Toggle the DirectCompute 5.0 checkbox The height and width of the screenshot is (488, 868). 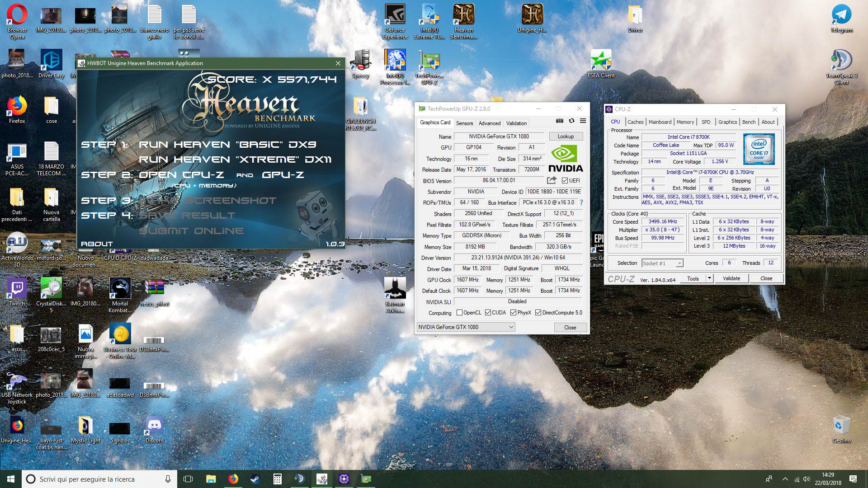[x=538, y=313]
